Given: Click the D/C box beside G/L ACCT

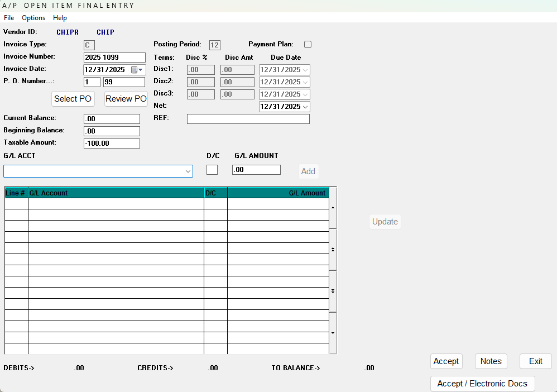Looking at the screenshot, I should pos(212,170).
